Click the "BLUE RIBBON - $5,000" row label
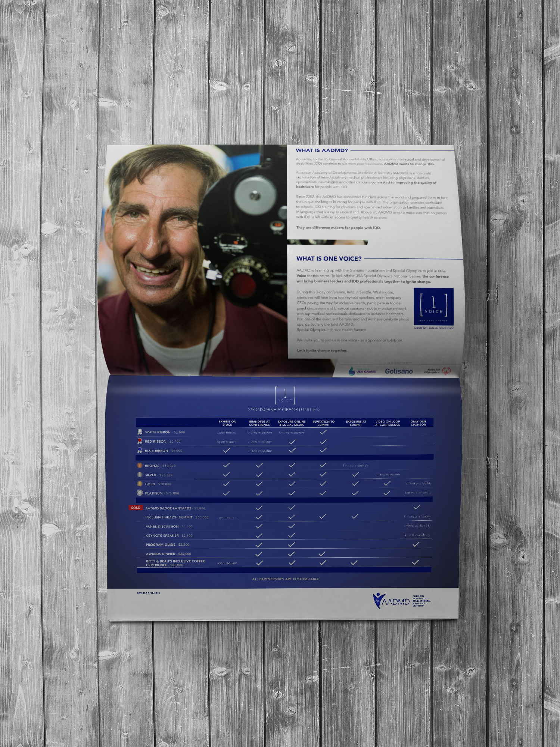This screenshot has height=747, width=560. pyautogui.click(x=164, y=451)
